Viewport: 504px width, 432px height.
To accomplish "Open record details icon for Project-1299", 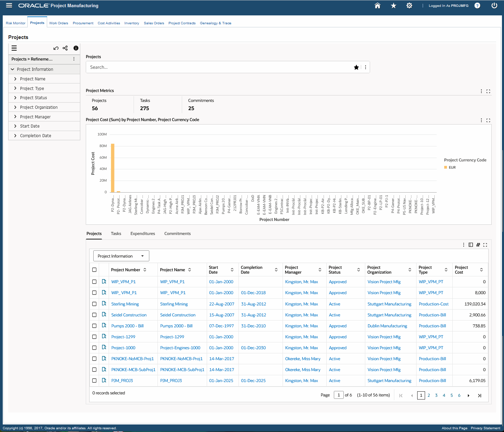I will [104, 337].
